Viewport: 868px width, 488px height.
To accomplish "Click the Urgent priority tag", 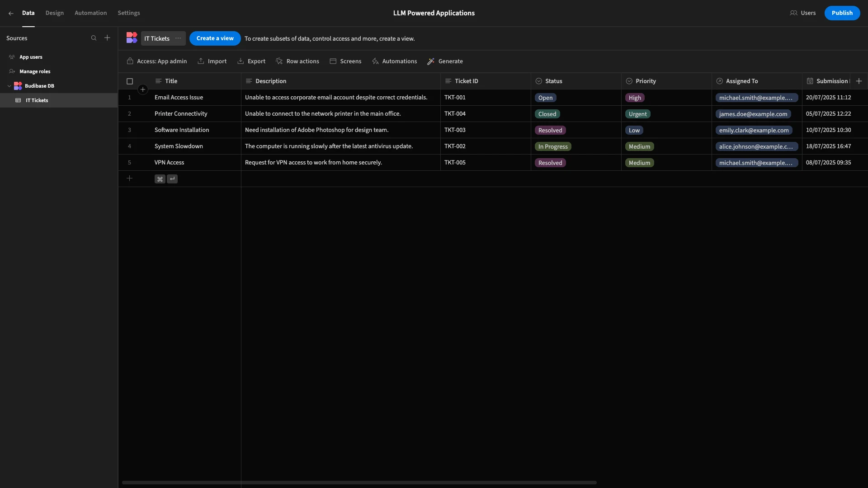I will 637,114.
